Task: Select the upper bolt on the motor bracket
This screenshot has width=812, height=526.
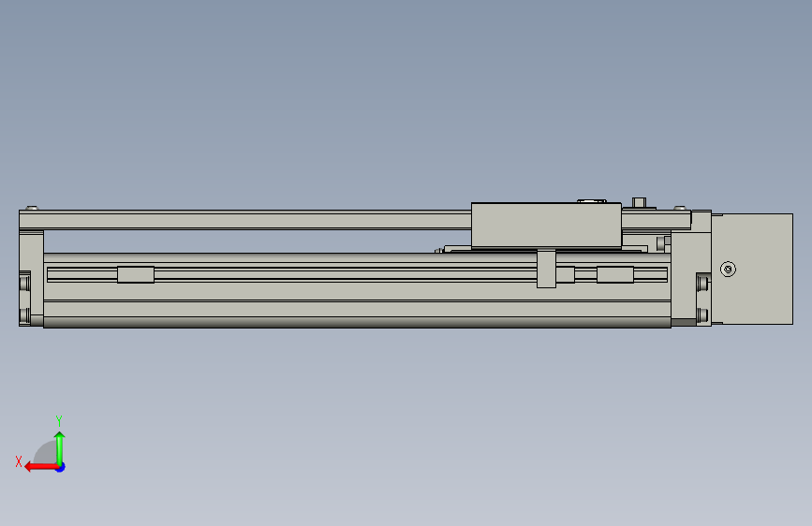Action: (x=702, y=284)
